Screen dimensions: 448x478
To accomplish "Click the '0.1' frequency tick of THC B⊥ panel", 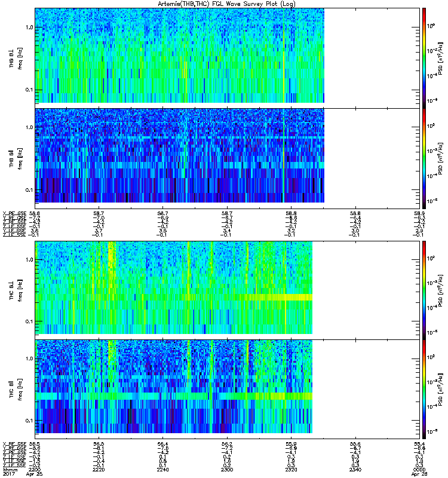I will [x=29, y=321].
